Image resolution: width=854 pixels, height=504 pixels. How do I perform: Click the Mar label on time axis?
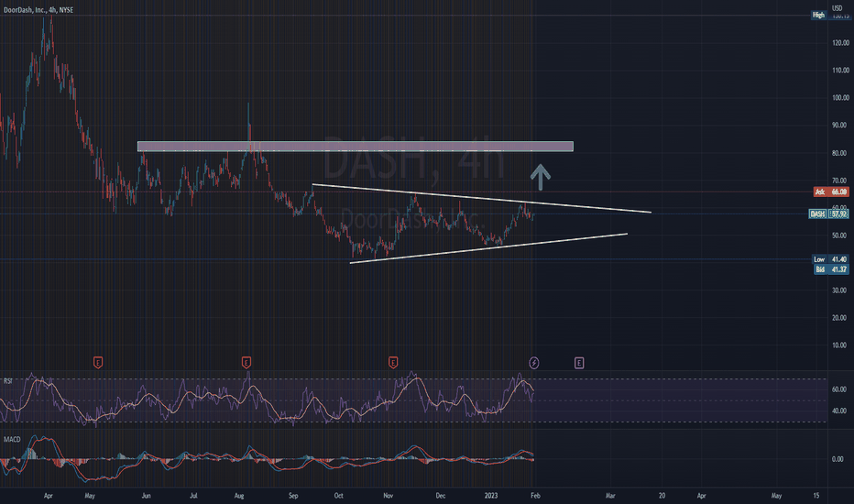[x=610, y=496]
